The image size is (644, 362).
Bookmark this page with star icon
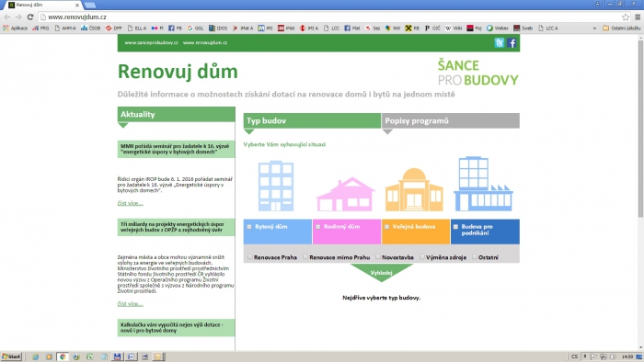(625, 17)
